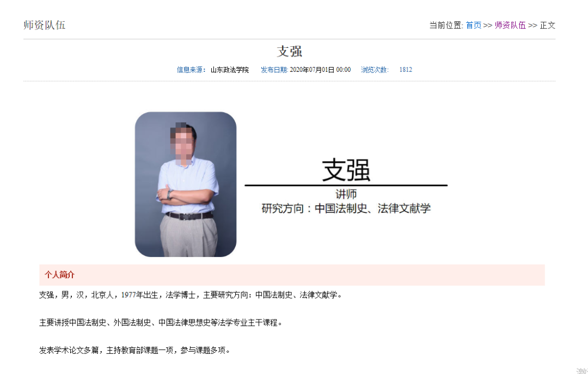This screenshot has height=374, width=588.
Task: Open the 首页 breadcrumb link
Action: 473,25
